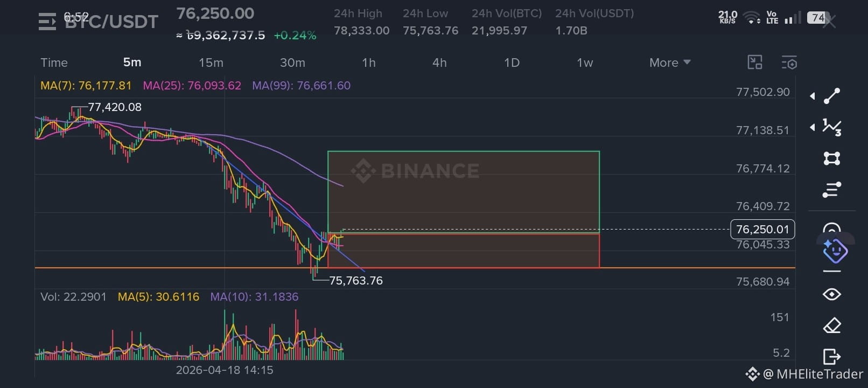Tap the date label 2026-04-18 14:15

(225, 370)
